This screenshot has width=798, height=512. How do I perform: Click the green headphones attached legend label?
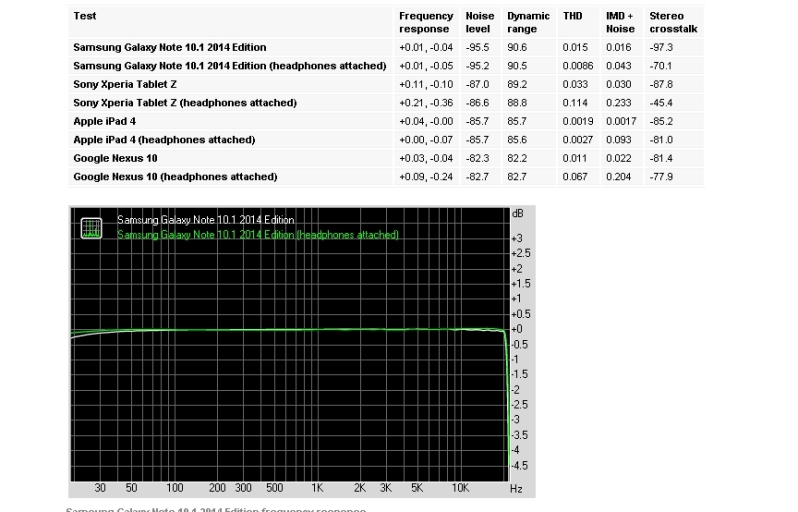258,235
